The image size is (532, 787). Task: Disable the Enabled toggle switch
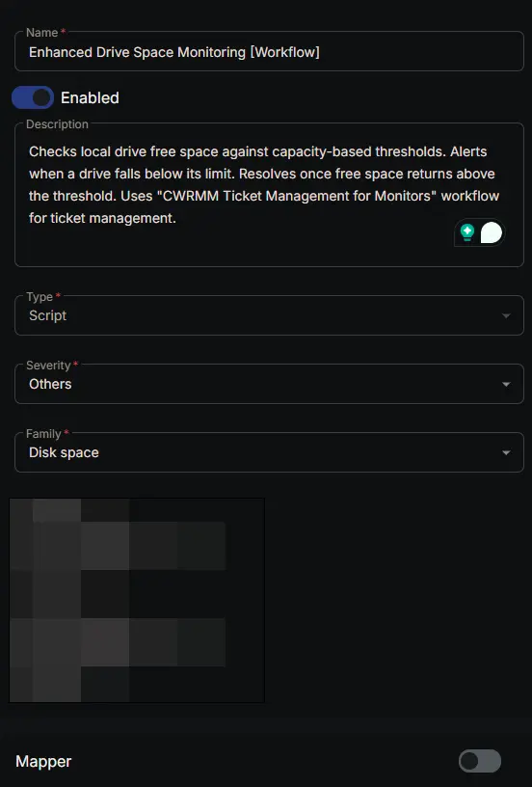tap(33, 97)
